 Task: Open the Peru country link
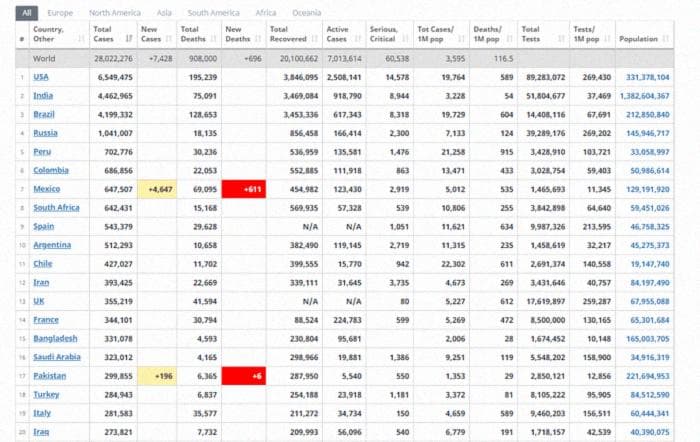coord(42,152)
